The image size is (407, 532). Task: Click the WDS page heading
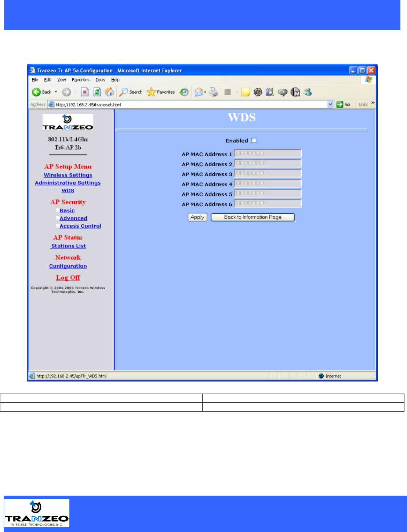(x=242, y=117)
